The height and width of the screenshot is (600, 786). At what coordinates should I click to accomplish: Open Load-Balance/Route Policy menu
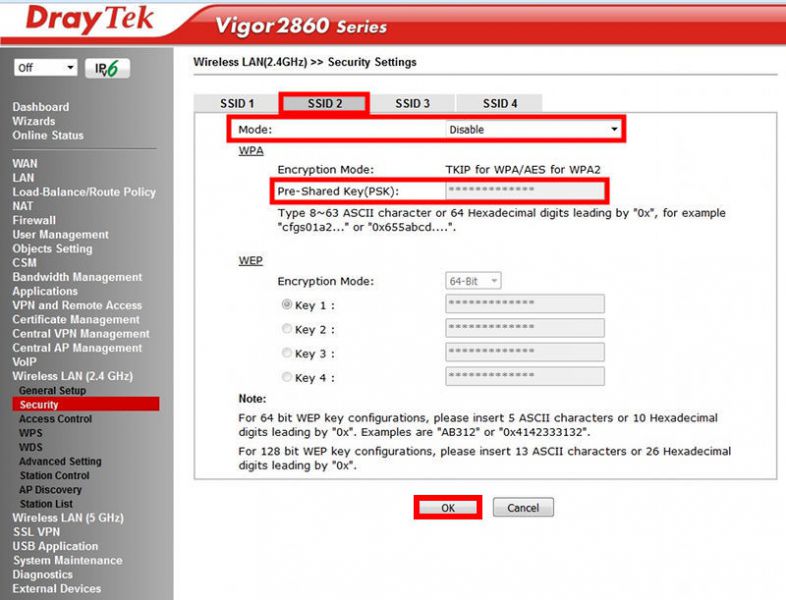pos(84,192)
